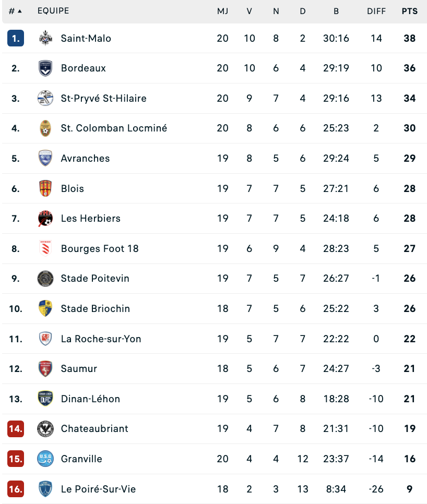The height and width of the screenshot is (504, 427).
Task: Select the Chateaubriant black crest
Action: pos(45,428)
